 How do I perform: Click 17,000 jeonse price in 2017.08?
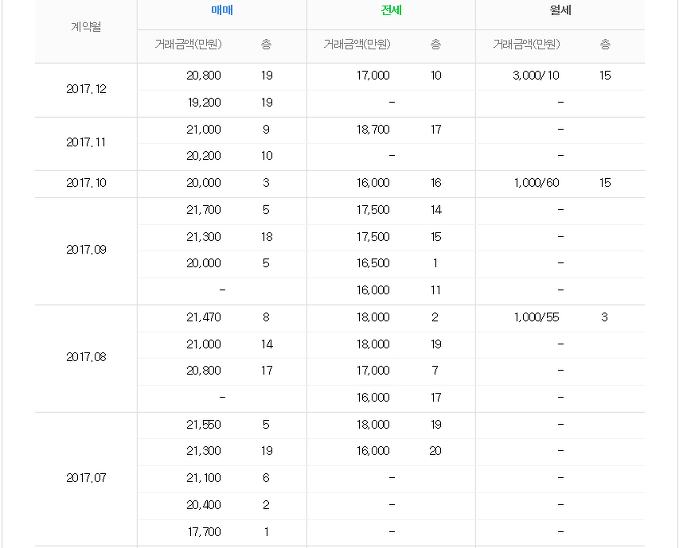coord(373,371)
